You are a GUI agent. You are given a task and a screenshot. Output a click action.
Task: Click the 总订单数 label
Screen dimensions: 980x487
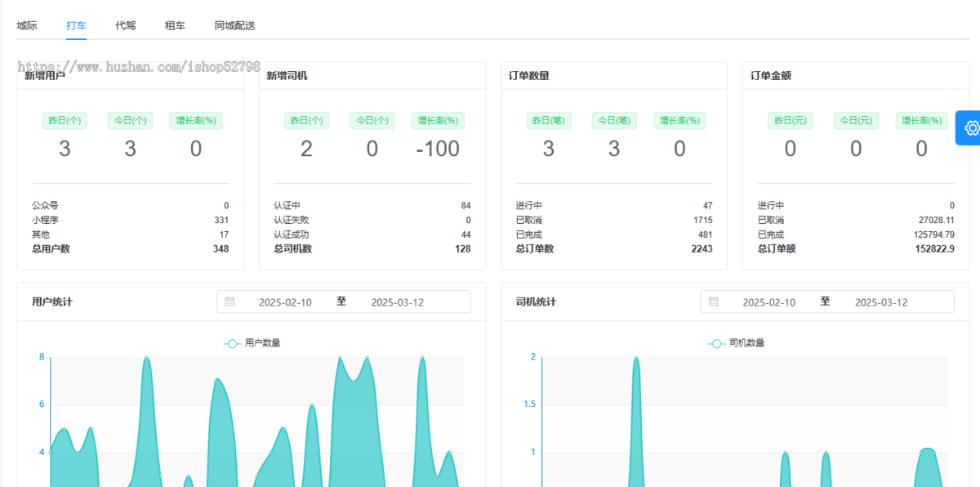tap(535, 249)
